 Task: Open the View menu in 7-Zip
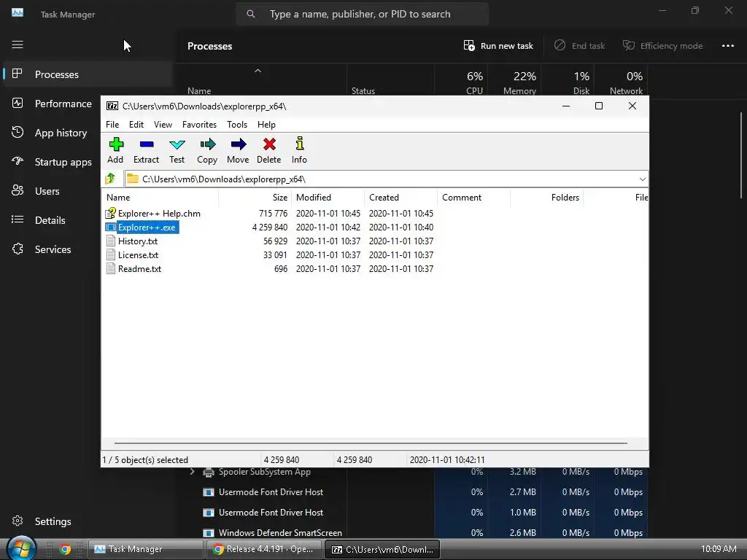[x=163, y=124]
